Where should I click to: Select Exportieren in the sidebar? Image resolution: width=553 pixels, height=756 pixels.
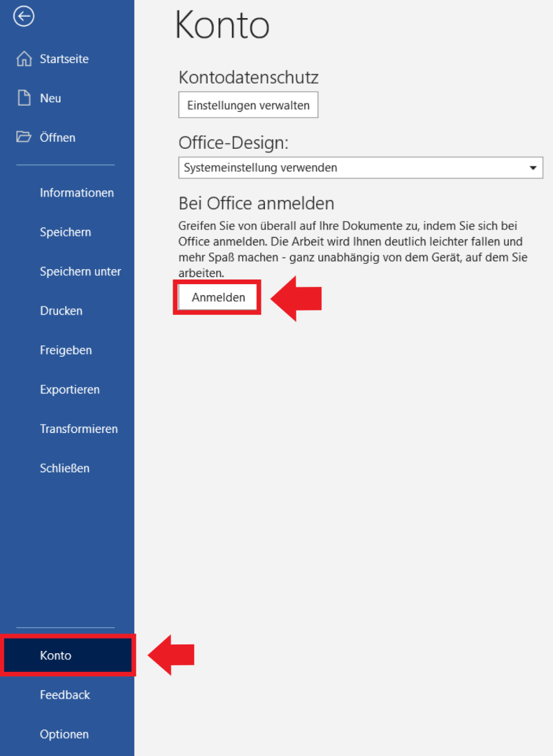click(70, 390)
